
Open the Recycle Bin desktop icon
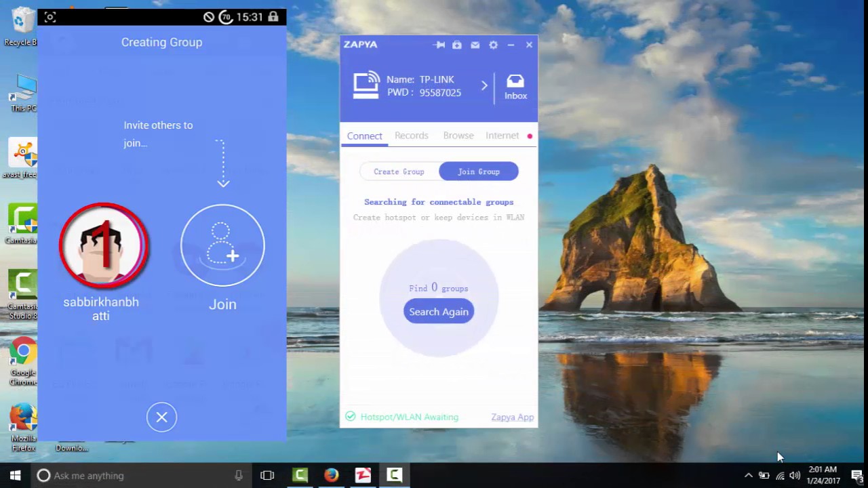[x=23, y=27]
